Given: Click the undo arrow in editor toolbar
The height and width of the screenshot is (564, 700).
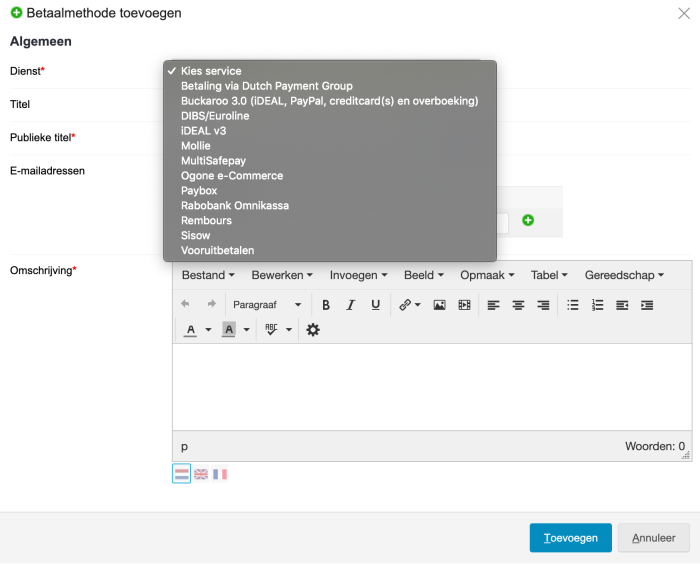Looking at the screenshot, I should [185, 305].
